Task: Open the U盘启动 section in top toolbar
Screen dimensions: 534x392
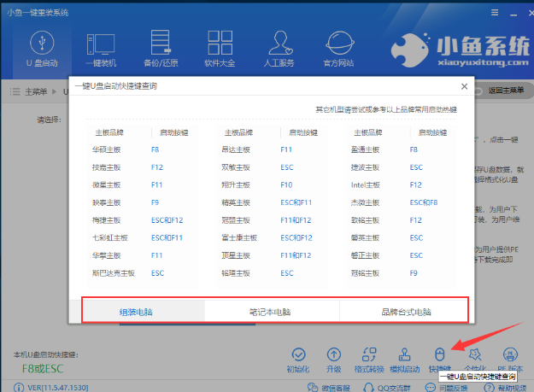Action: click(x=40, y=48)
